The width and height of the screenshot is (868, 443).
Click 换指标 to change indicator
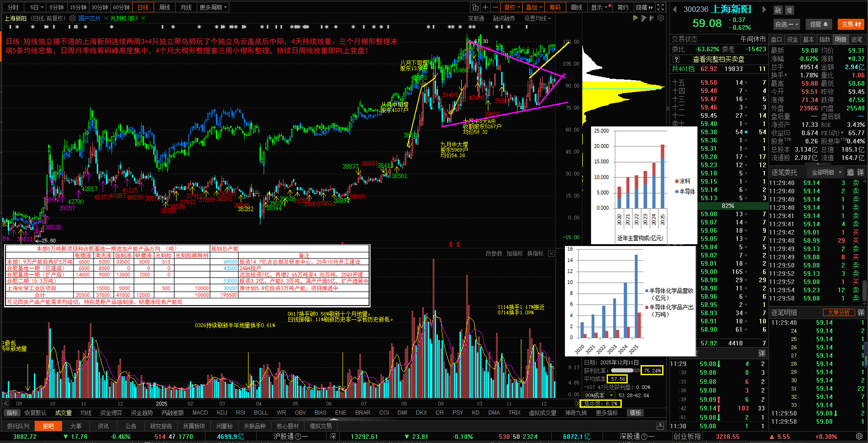coord(535,253)
